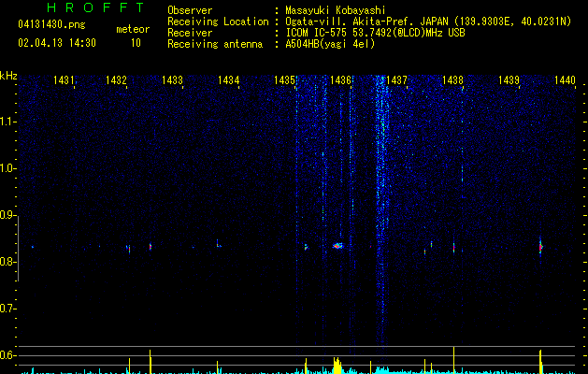Click the 0.7 kHz frequency label
The height and width of the screenshot is (374, 588).
(x=7, y=309)
